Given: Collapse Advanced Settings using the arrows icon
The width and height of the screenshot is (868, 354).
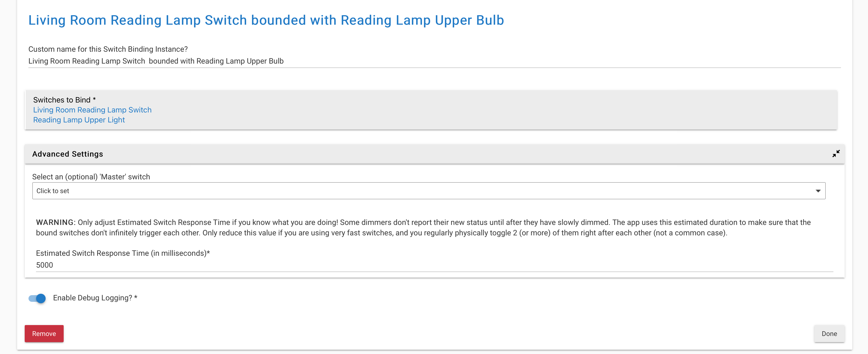Looking at the screenshot, I should tap(836, 154).
